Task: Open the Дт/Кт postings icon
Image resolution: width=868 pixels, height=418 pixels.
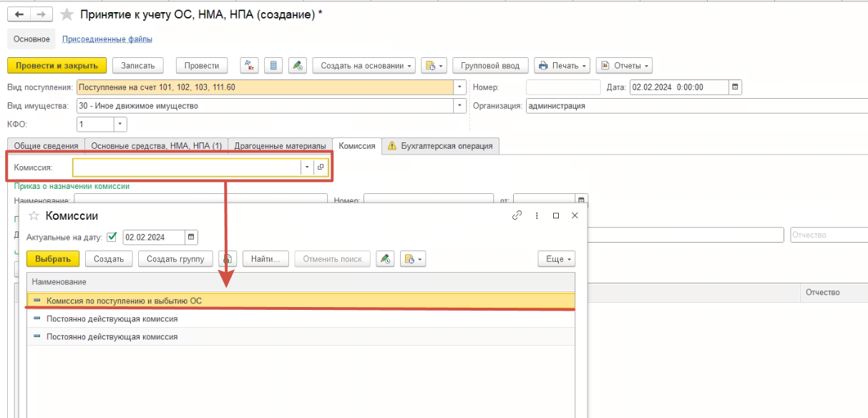Action: point(249,66)
